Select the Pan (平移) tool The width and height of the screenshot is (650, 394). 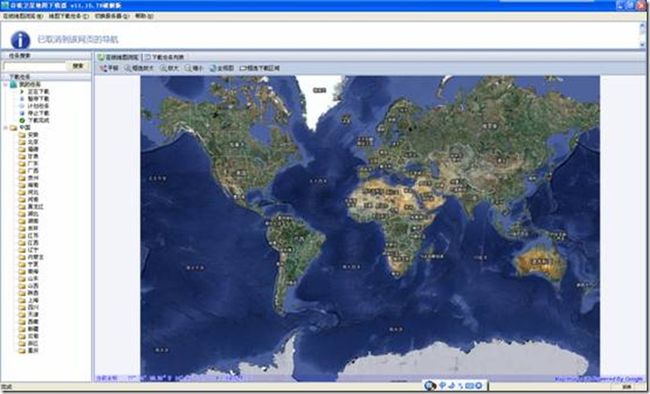[109, 68]
